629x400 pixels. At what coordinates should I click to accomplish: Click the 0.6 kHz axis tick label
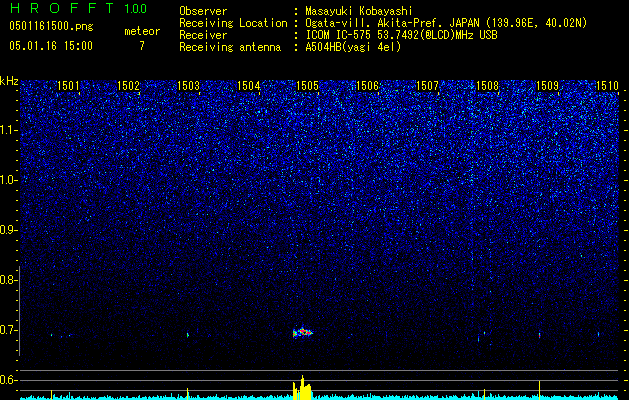click(x=7, y=380)
